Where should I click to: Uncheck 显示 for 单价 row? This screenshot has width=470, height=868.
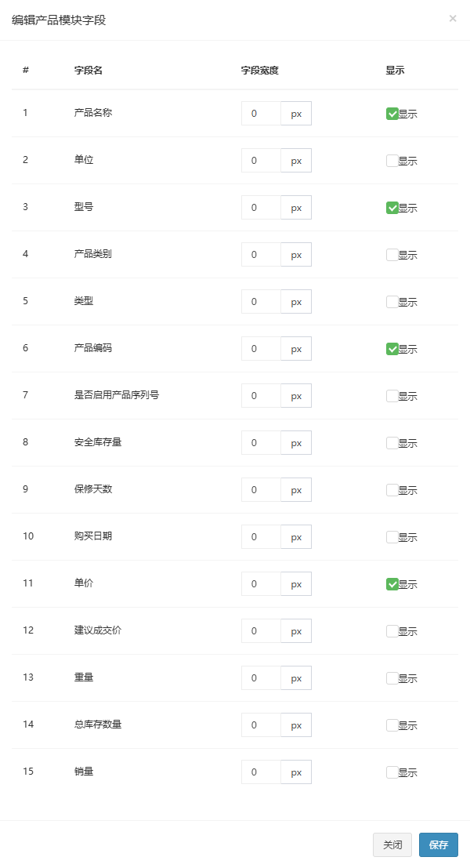click(392, 584)
